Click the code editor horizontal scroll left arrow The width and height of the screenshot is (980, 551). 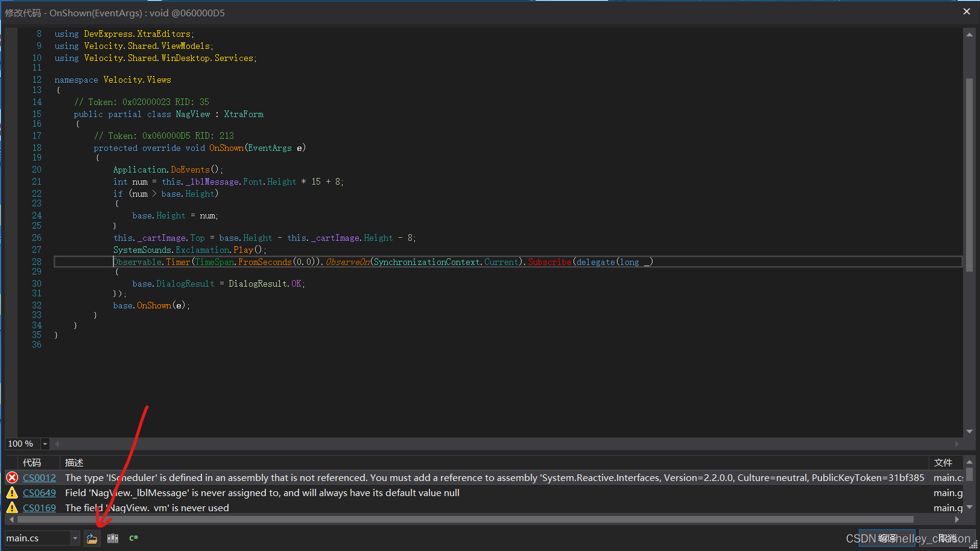click(57, 444)
